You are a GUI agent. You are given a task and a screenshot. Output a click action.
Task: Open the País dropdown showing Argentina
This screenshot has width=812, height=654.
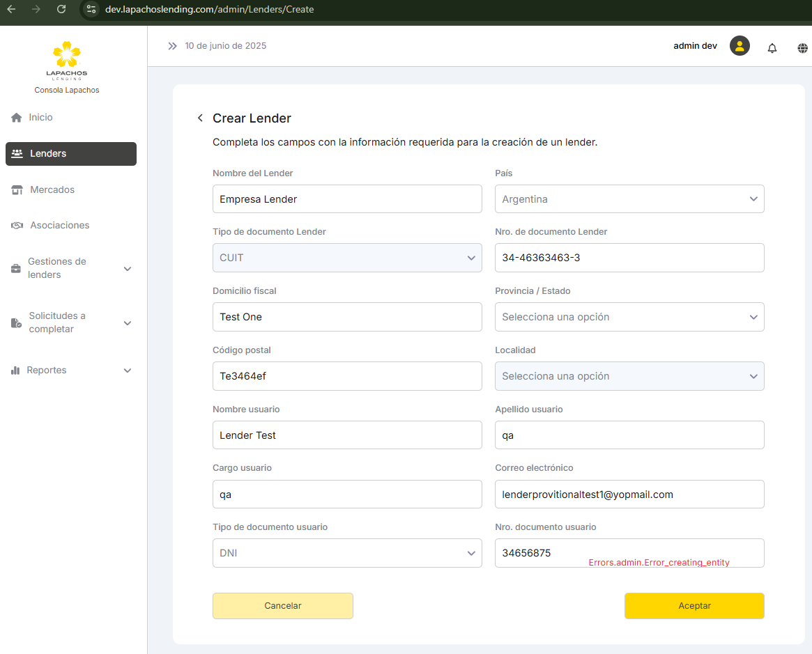[x=629, y=199]
